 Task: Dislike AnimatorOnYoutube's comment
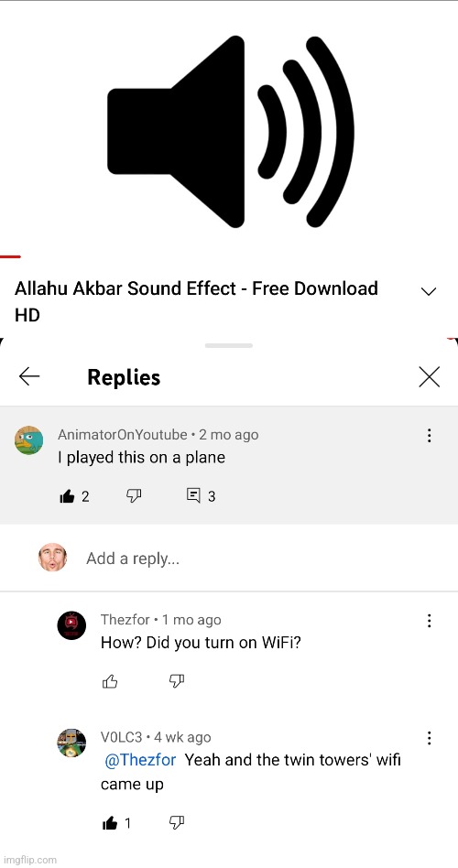134,495
